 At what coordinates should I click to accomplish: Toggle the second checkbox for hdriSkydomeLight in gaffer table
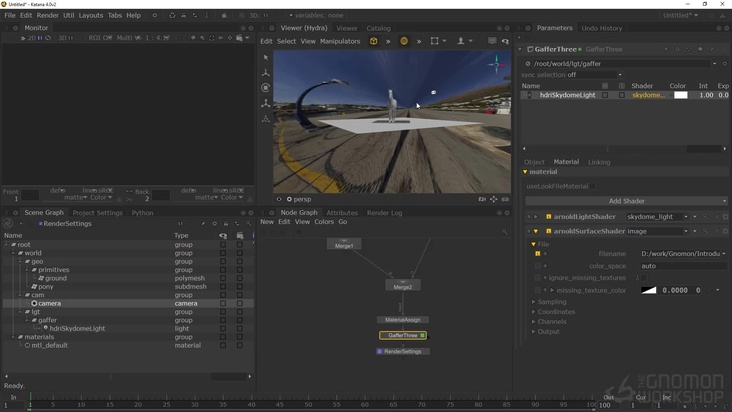pyautogui.click(x=622, y=95)
